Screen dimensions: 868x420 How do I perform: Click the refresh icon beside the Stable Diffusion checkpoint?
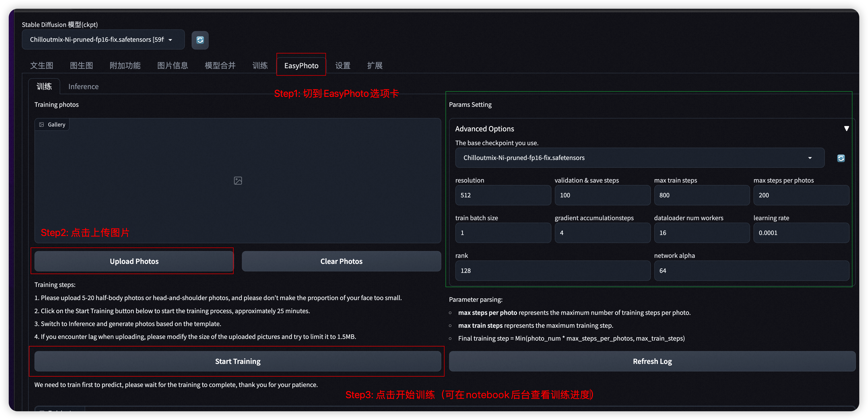(200, 40)
